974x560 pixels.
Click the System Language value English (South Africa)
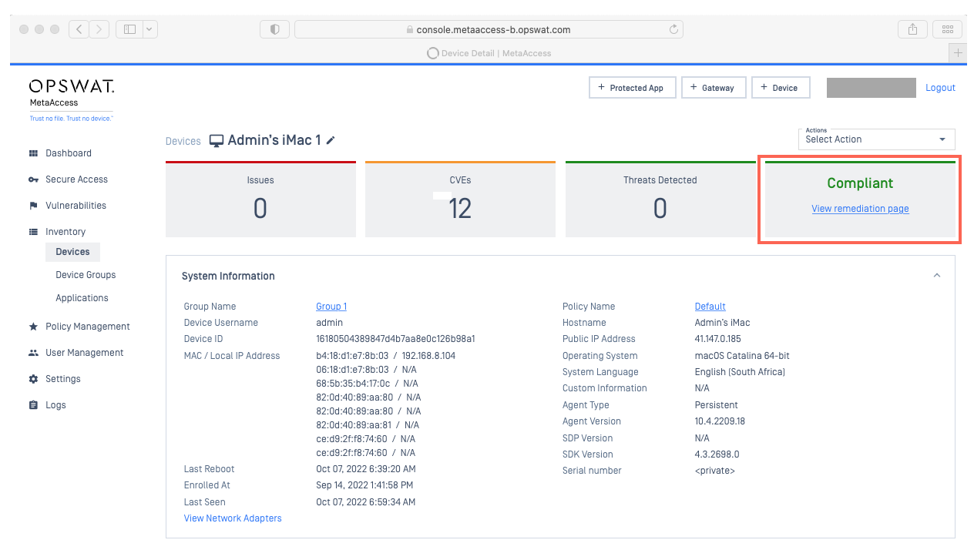point(740,372)
